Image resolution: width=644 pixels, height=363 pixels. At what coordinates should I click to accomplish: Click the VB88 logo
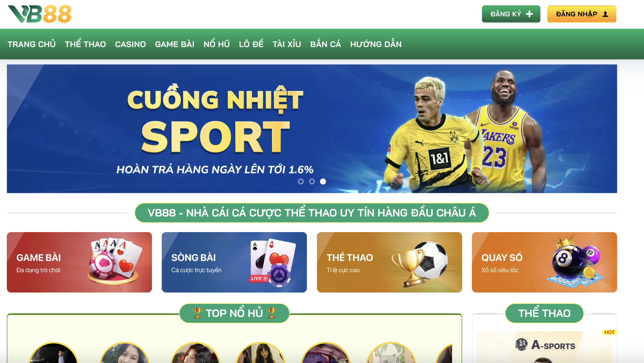[39, 14]
